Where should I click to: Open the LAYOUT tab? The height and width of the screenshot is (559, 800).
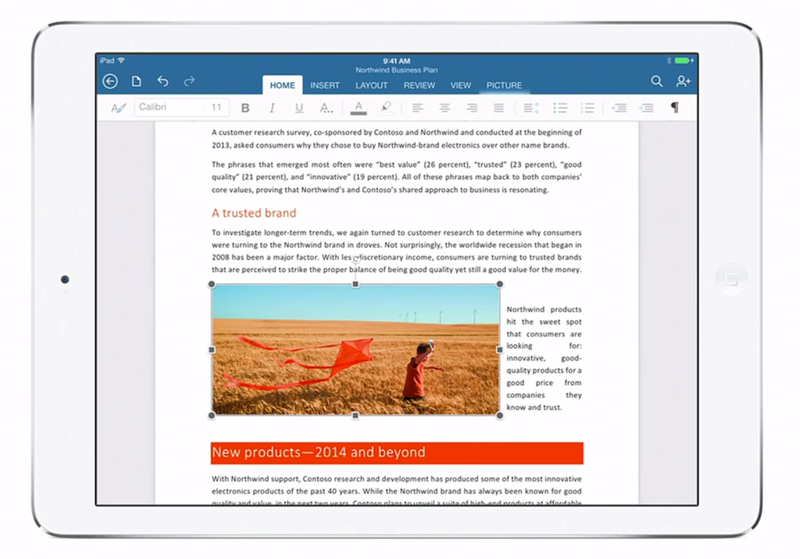tap(371, 85)
